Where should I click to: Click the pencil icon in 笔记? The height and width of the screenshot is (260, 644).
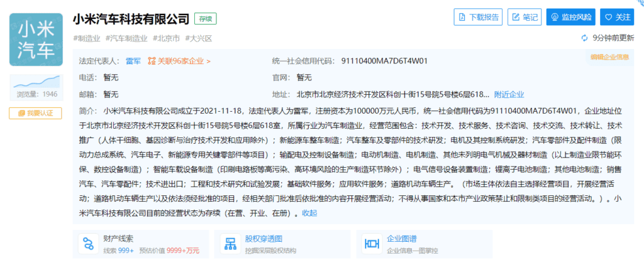(516, 17)
